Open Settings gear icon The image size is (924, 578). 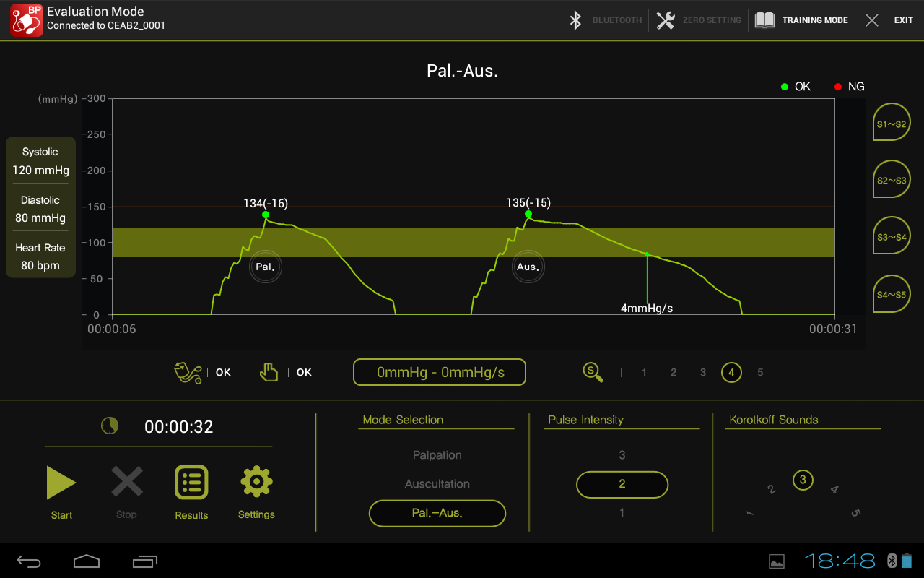click(256, 482)
